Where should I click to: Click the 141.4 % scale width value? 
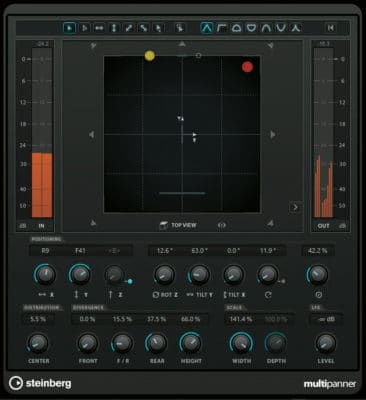241,319
